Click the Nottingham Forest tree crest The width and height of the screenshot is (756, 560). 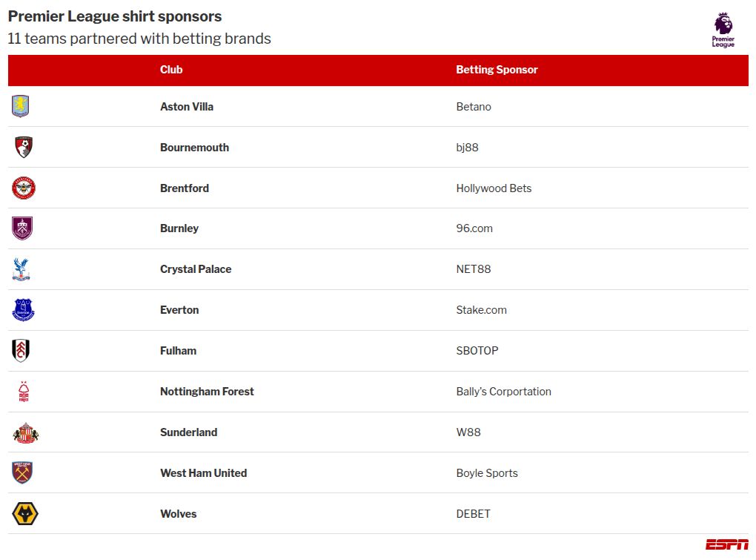[23, 392]
